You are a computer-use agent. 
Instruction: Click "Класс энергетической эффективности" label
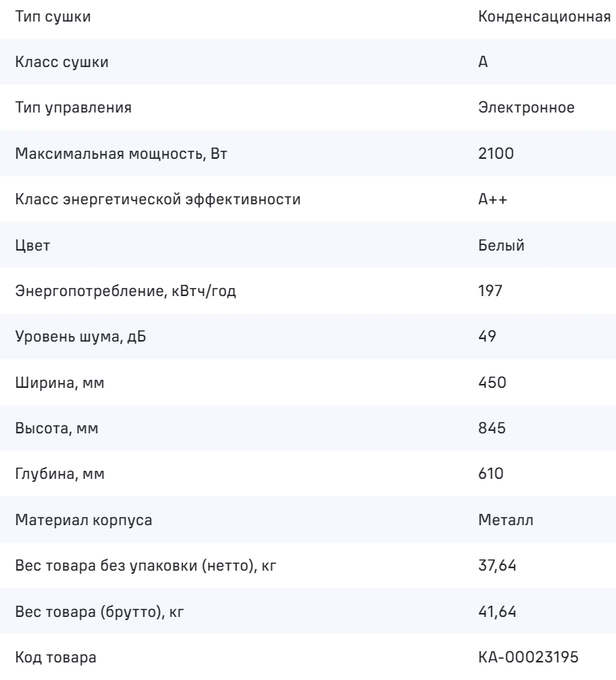click(x=158, y=200)
